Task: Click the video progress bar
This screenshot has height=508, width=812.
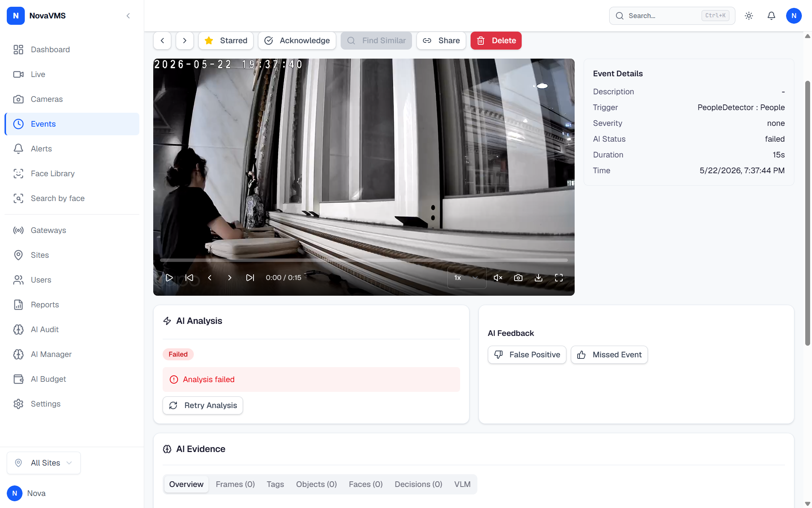Action: pyautogui.click(x=364, y=260)
